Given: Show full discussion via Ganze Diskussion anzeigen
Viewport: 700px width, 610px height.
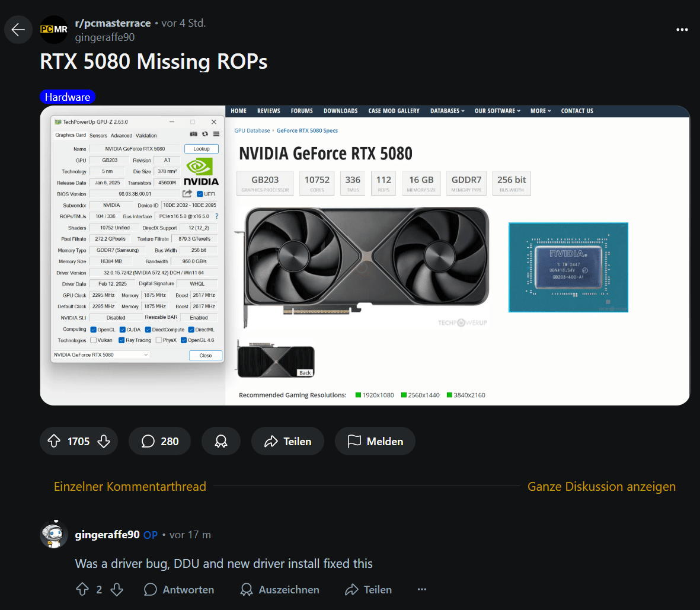Looking at the screenshot, I should pos(602,486).
